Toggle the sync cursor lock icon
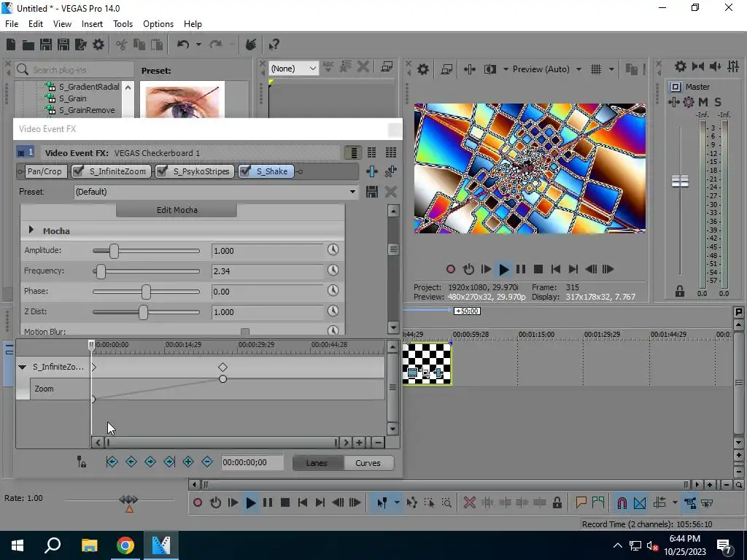Viewport: 747px width, 560px height. pyautogui.click(x=82, y=462)
